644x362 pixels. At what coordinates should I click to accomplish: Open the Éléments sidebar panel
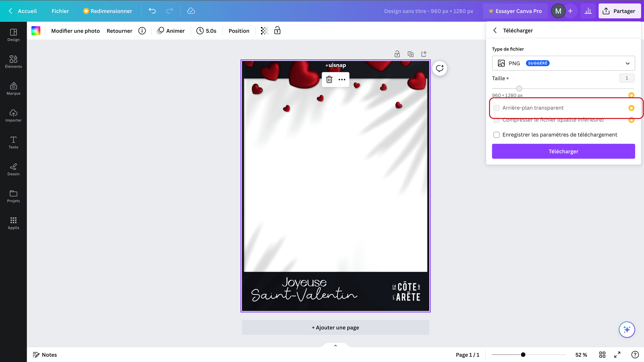pyautogui.click(x=13, y=62)
